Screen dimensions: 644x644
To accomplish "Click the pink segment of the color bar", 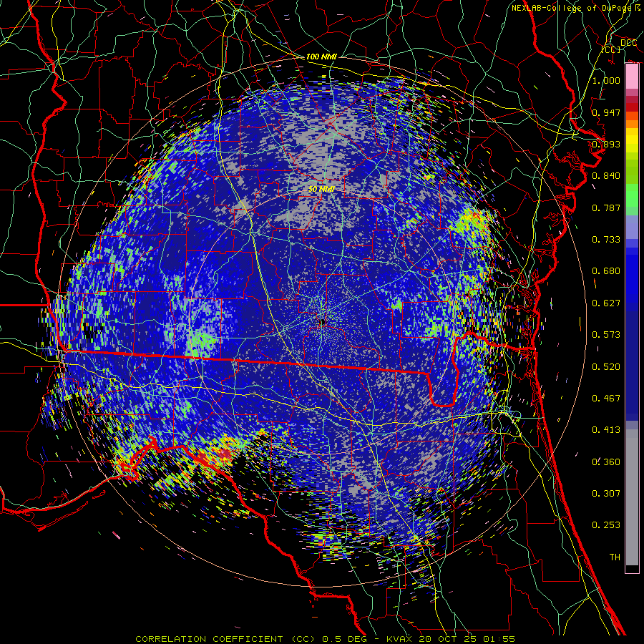I will pos(632,77).
